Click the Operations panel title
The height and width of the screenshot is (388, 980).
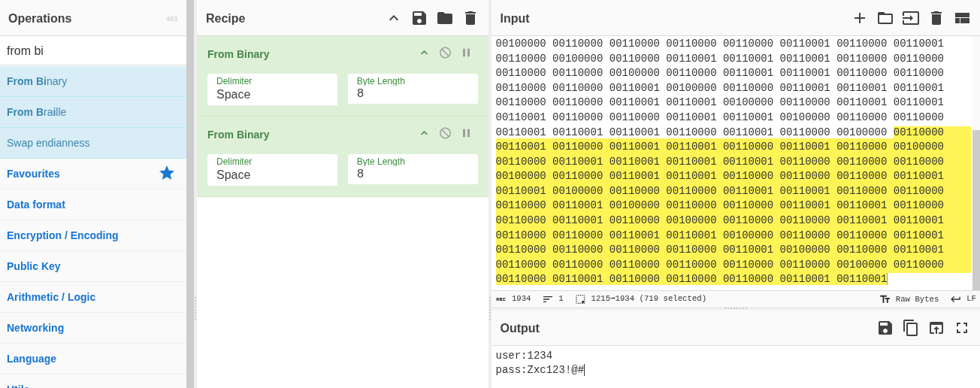[x=40, y=18]
